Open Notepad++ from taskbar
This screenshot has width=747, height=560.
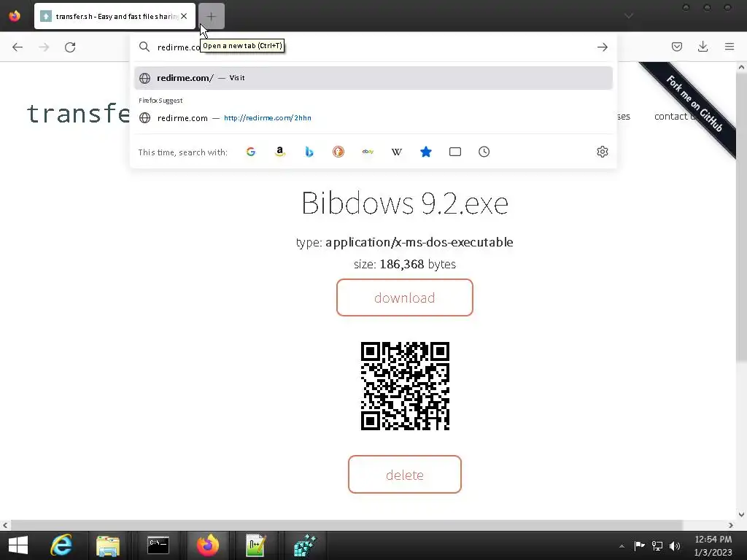255,545
